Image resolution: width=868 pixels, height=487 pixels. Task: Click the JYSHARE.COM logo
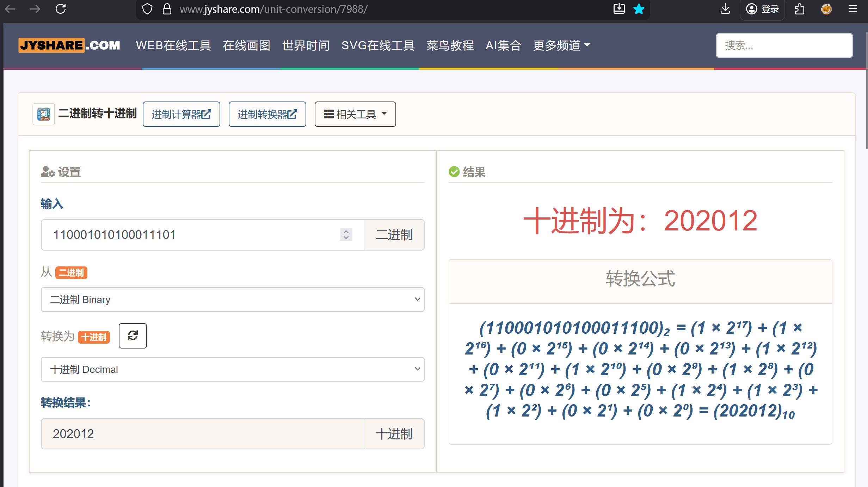[69, 45]
